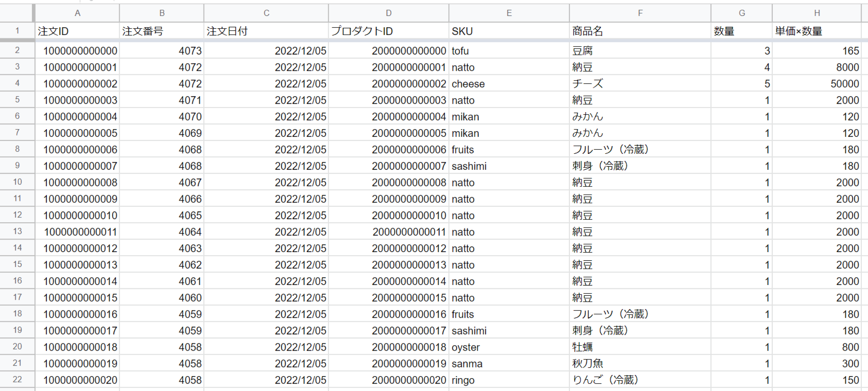This screenshot has height=391, width=868.
Task: Click the cell containing tofu
Action: pyautogui.click(x=509, y=51)
